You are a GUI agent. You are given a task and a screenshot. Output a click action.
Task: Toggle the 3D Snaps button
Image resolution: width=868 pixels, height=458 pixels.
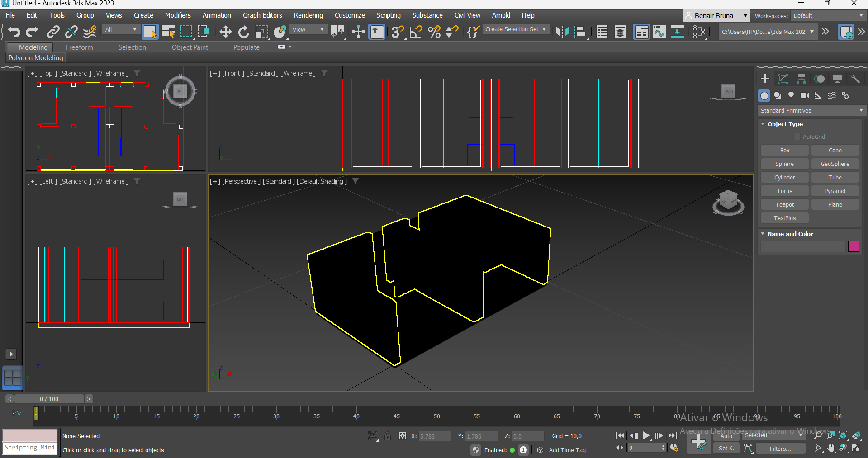point(398,32)
